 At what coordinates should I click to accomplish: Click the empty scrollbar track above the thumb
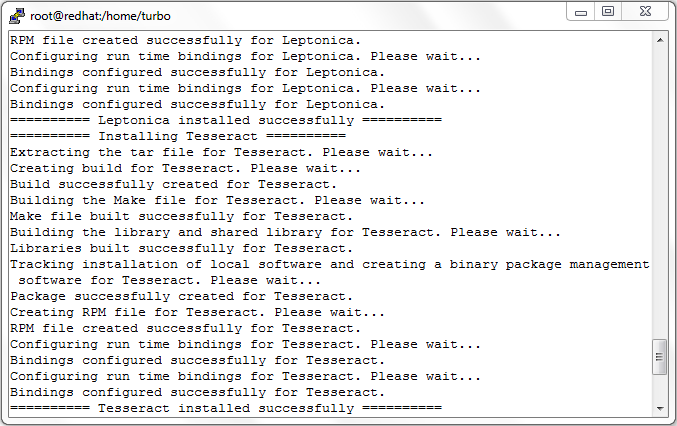pyautogui.click(x=660, y=192)
